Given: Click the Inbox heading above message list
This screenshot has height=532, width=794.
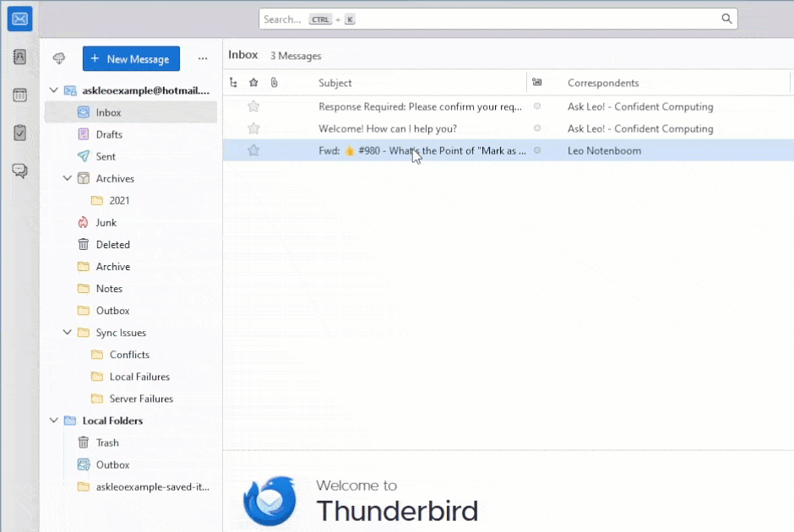Looking at the screenshot, I should coord(243,55).
